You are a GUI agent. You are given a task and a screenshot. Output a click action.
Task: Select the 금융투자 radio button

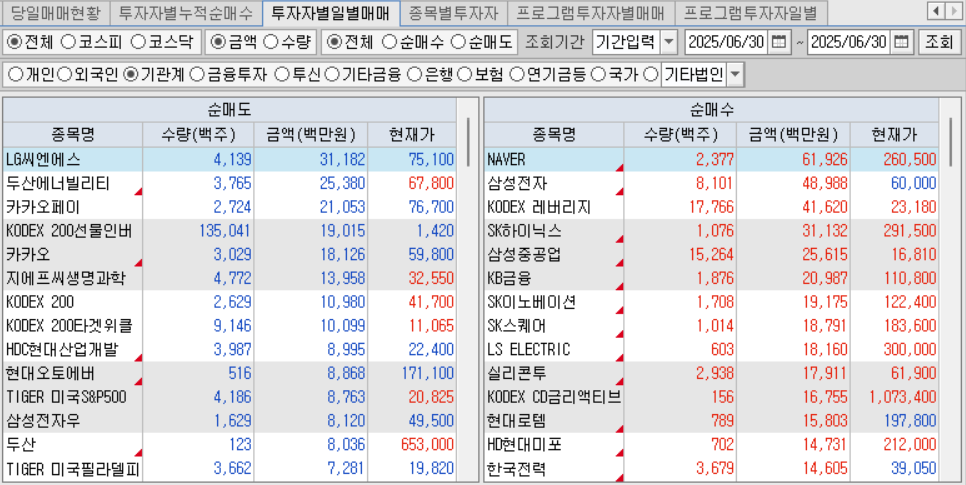(197, 75)
